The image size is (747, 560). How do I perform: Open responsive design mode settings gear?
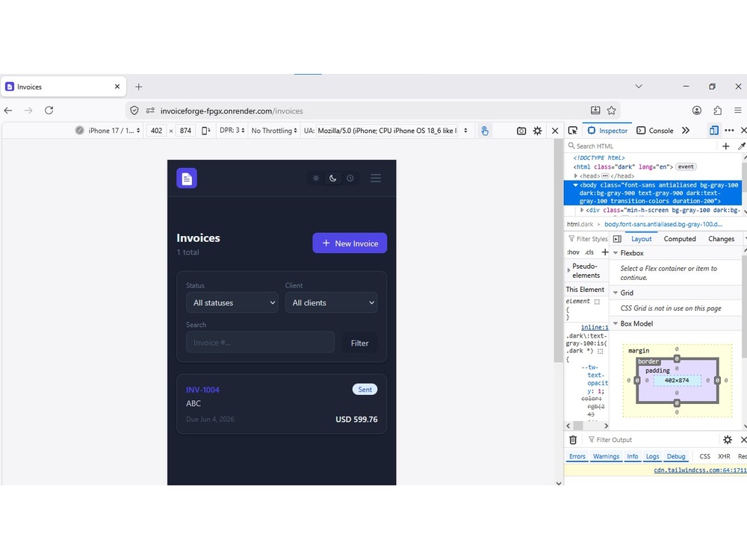[537, 131]
